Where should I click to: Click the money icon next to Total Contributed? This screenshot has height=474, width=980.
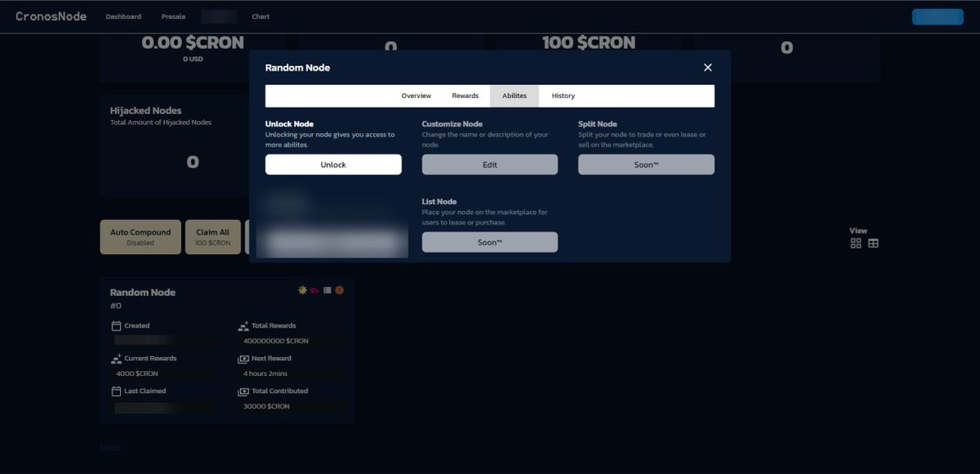click(243, 391)
